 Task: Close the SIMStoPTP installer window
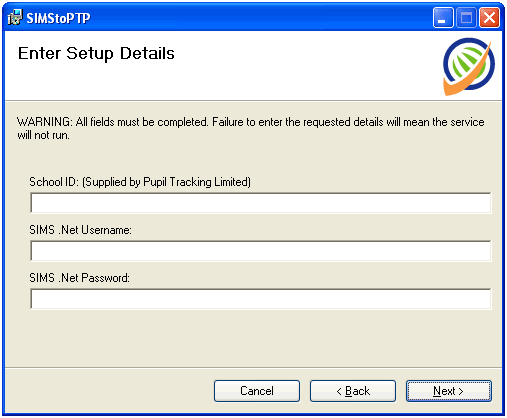point(489,17)
